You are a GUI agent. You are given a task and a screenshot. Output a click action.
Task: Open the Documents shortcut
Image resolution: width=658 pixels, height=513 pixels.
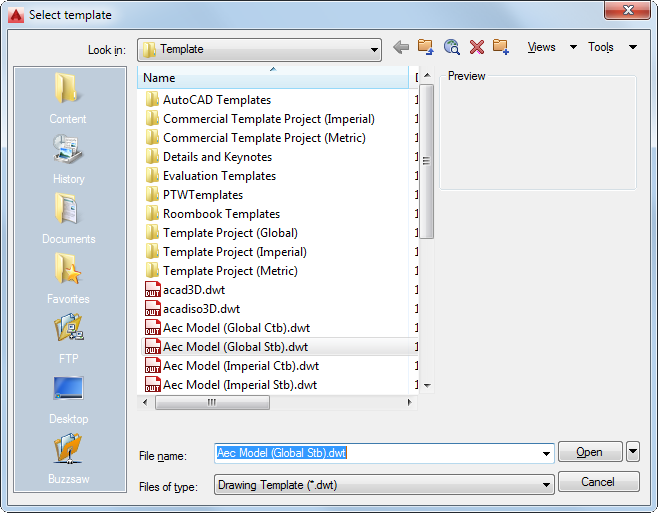[x=68, y=219]
